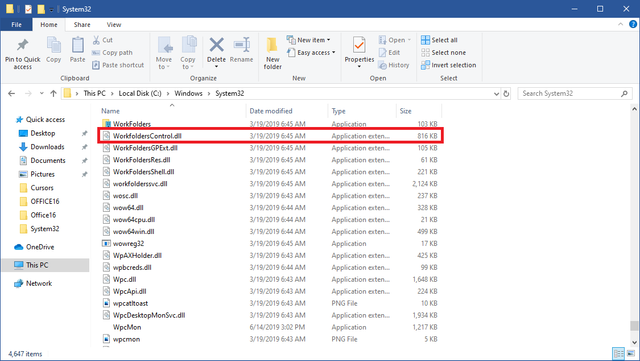Open Explorer Help icon

633,25
